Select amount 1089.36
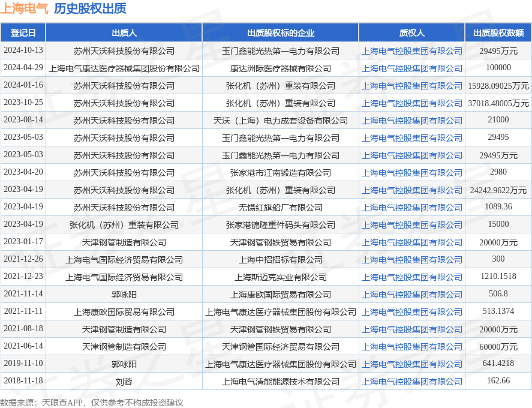 pyautogui.click(x=498, y=207)
